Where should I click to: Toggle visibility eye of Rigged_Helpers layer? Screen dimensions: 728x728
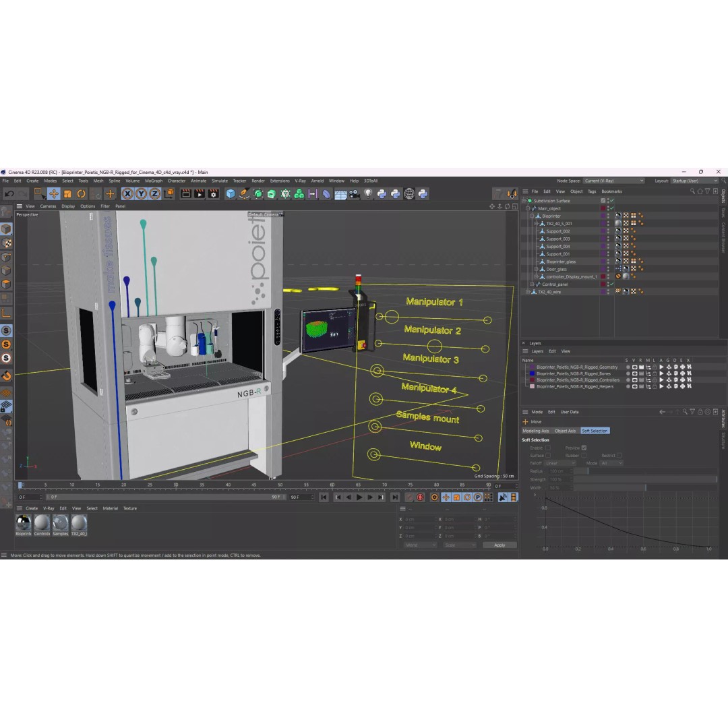click(x=635, y=386)
